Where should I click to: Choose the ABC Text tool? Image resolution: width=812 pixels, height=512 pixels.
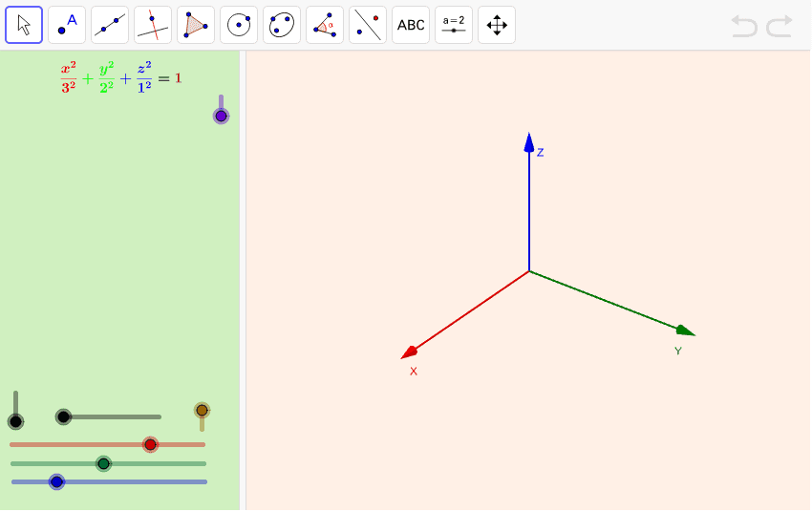point(411,25)
